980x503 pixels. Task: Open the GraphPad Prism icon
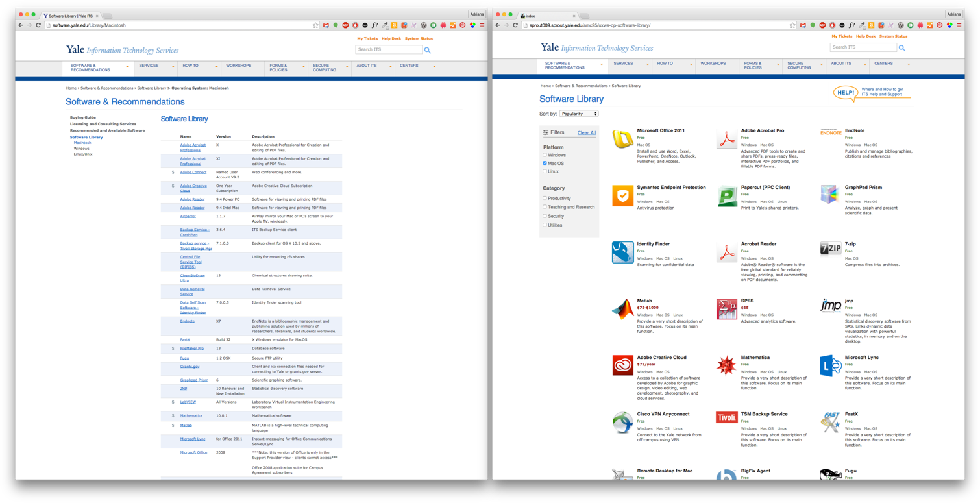[831, 195]
